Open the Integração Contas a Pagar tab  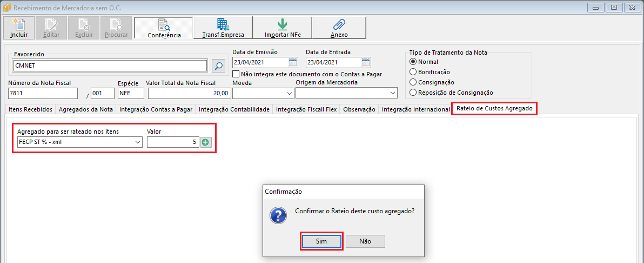pyautogui.click(x=156, y=109)
